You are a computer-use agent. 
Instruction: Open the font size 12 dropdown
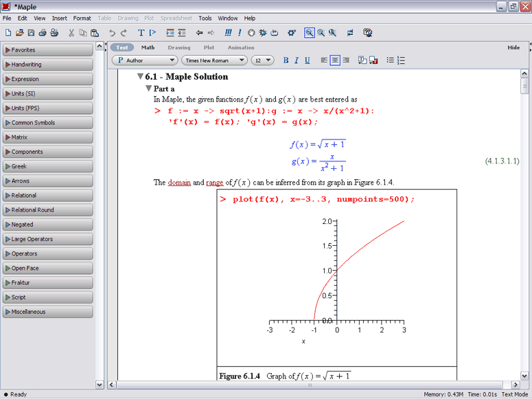(262, 60)
